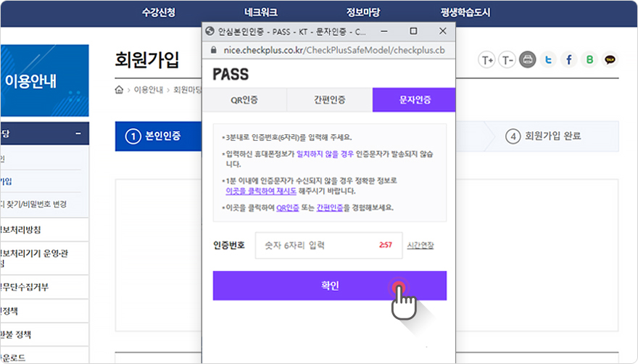Open the 평생학습도시 top menu
Image resolution: width=638 pixels, height=364 pixels.
(x=465, y=12)
